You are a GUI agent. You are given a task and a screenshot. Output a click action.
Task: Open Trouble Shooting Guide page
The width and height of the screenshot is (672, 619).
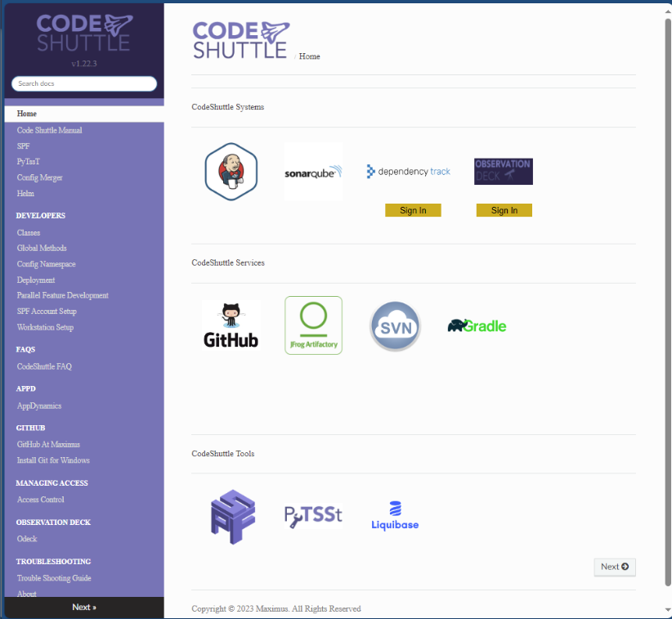(x=54, y=578)
